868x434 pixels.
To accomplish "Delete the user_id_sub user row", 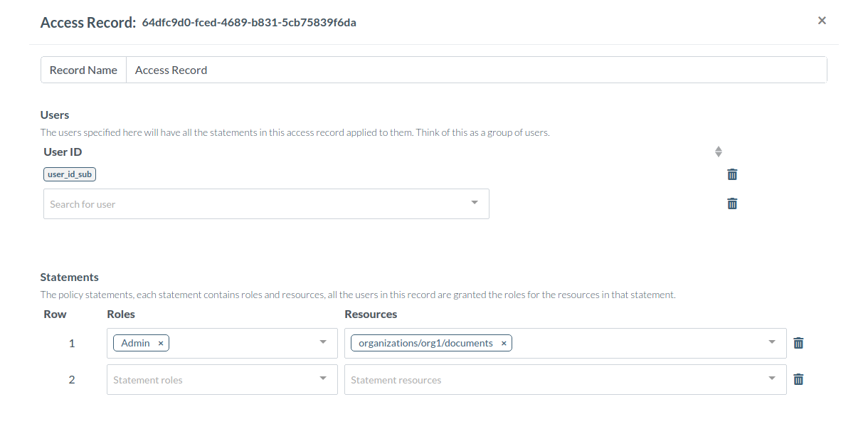I will click(x=732, y=174).
